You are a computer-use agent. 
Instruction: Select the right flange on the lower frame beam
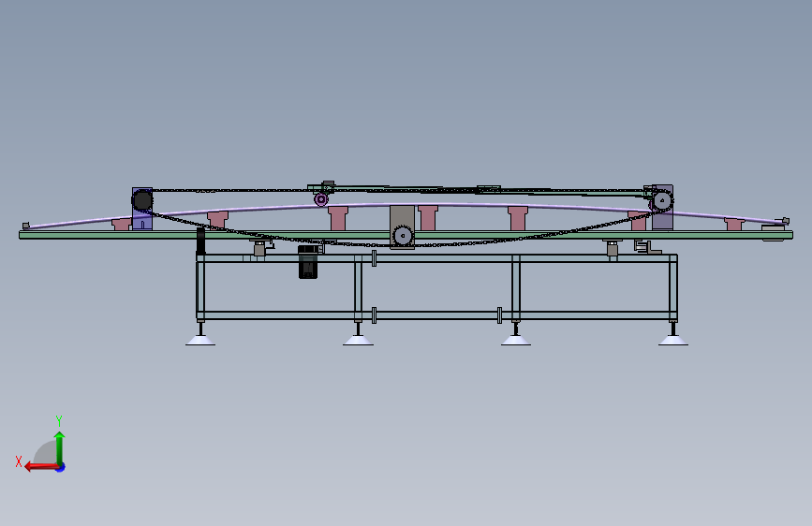499,315
